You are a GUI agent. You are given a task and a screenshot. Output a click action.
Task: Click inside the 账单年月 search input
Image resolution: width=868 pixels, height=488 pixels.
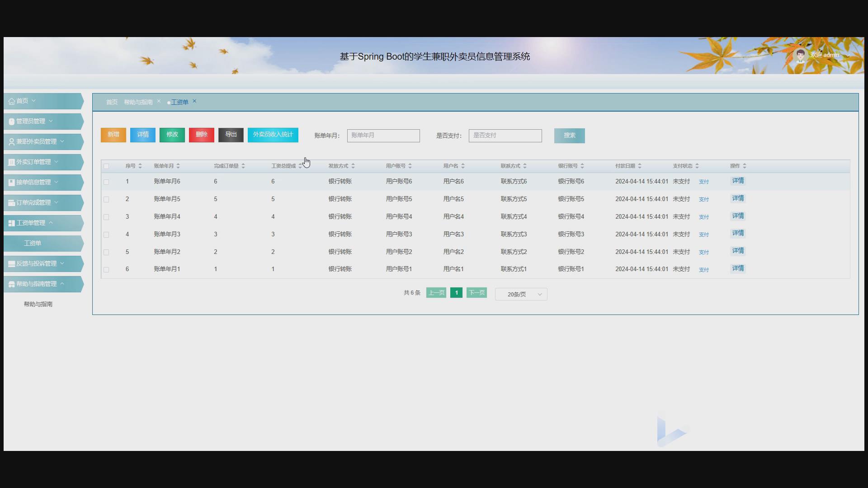tap(383, 136)
